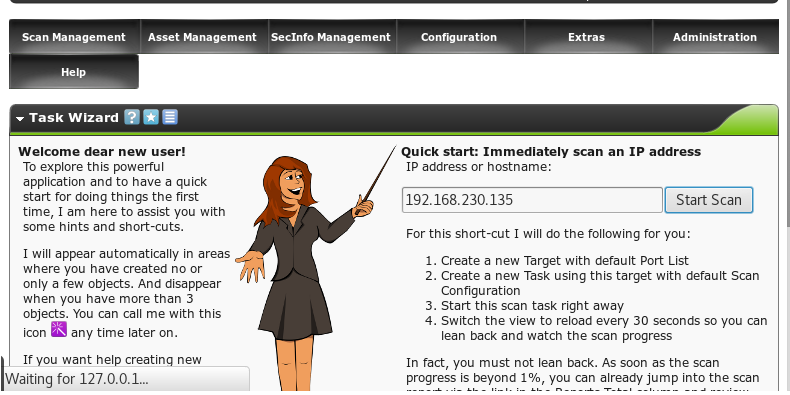Viewport: 790px width, 395px height.
Task: Click the 'Welcome dear new user!' heading
Action: pos(102,151)
